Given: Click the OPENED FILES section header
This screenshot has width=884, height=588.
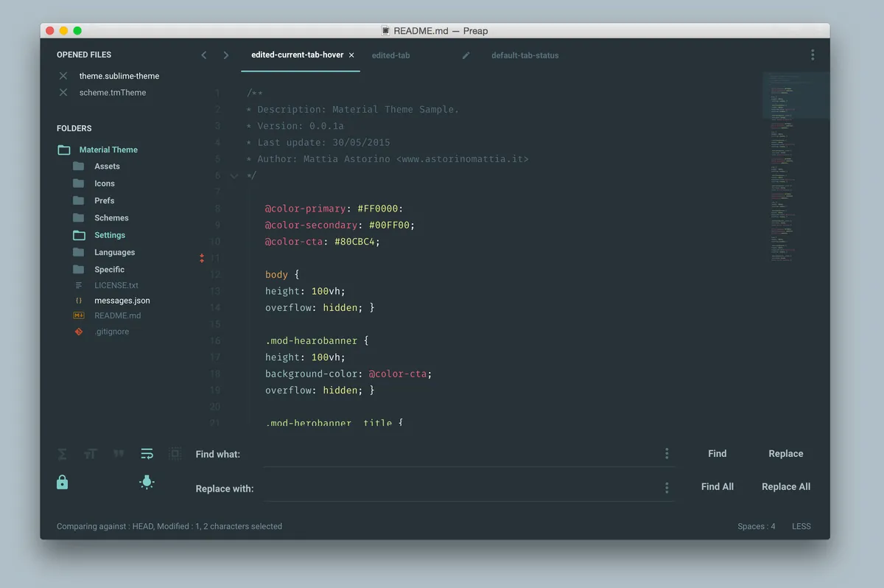Looking at the screenshot, I should [x=84, y=55].
